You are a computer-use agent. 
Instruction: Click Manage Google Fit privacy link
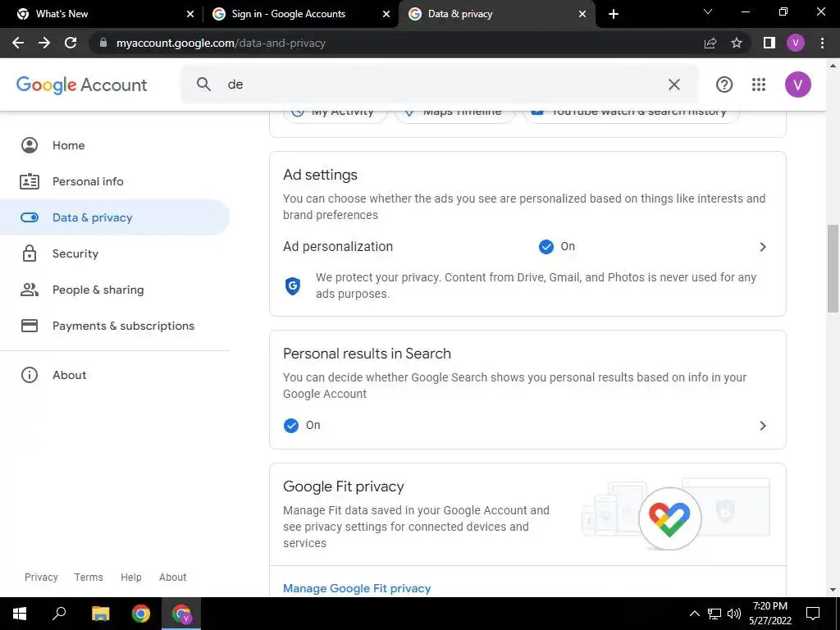[x=357, y=588]
